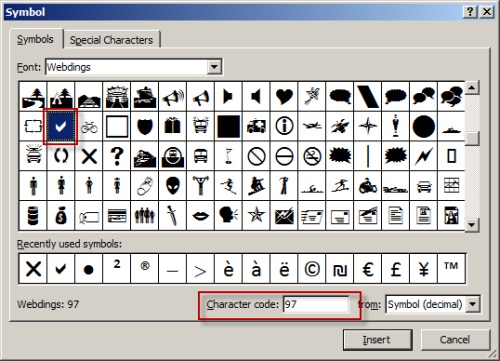Viewport: 500px width, 361px height.
Task: Select recently used greater-than symbol
Action: (200, 269)
